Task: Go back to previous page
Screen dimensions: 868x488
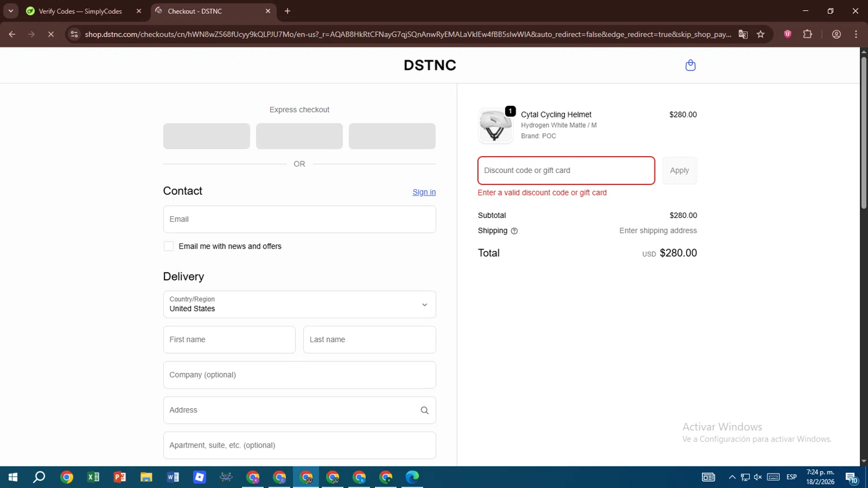Action: click(12, 34)
